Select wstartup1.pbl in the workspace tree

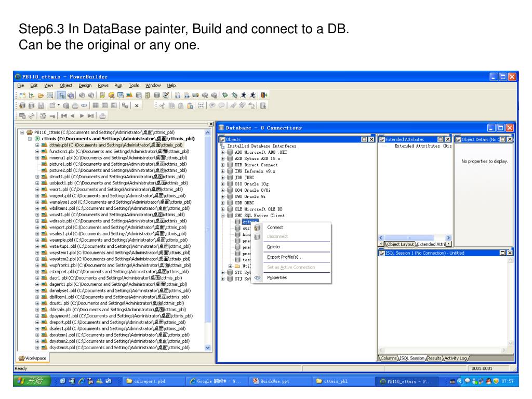120,246
